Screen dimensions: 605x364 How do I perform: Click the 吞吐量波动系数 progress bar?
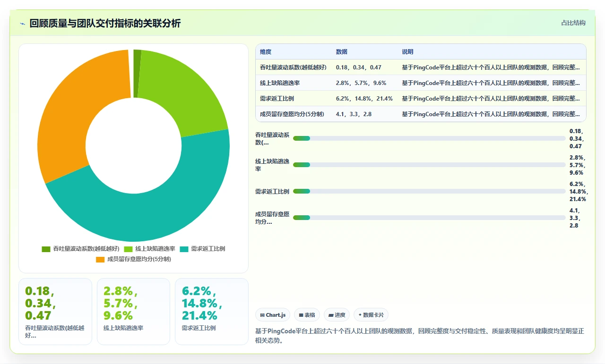click(429, 138)
